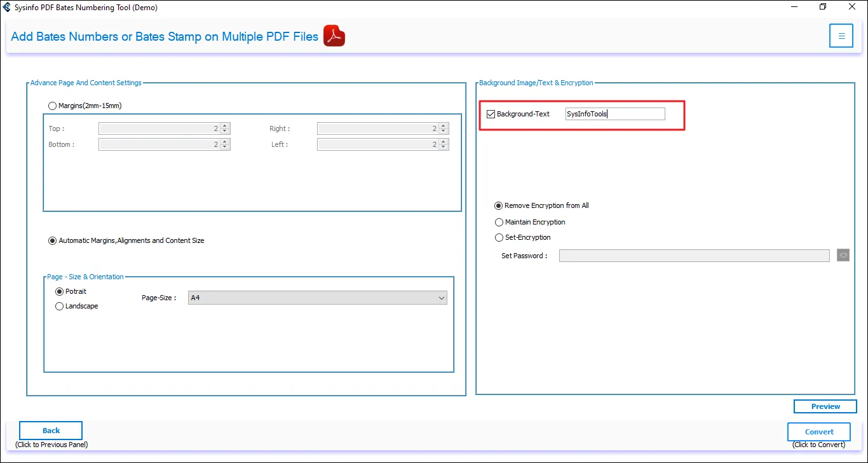Select the Set-Encryption option
The width and height of the screenshot is (868, 463).
(499, 237)
